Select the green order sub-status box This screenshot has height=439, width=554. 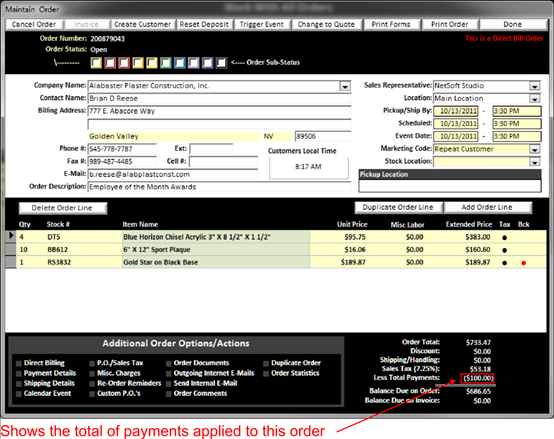pos(166,63)
